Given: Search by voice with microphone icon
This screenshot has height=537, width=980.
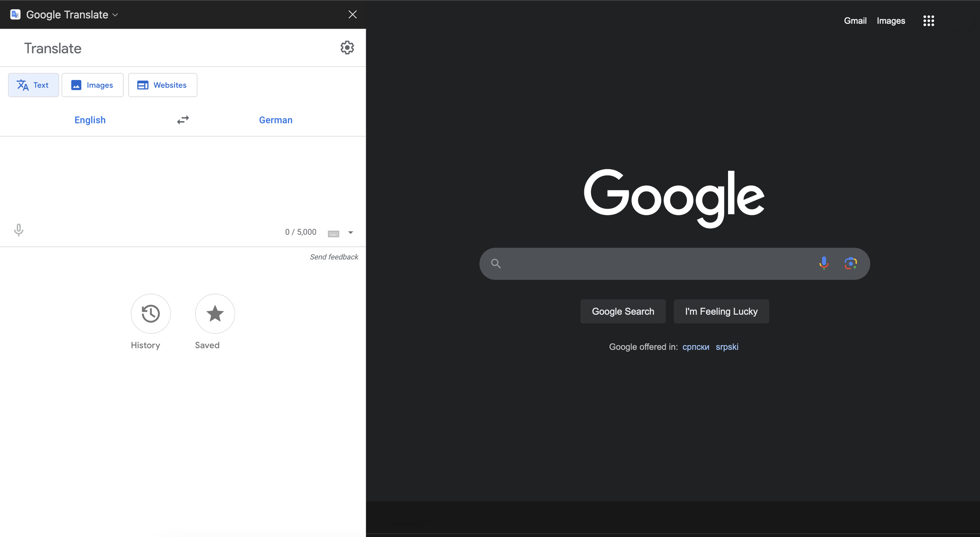Looking at the screenshot, I should point(824,263).
